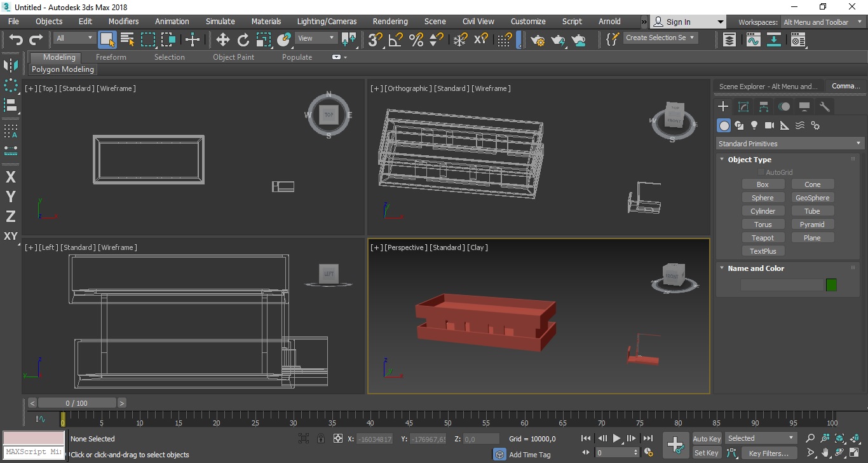Open the Utilities wrench panel
This screenshot has height=463, width=868.
pos(825,107)
